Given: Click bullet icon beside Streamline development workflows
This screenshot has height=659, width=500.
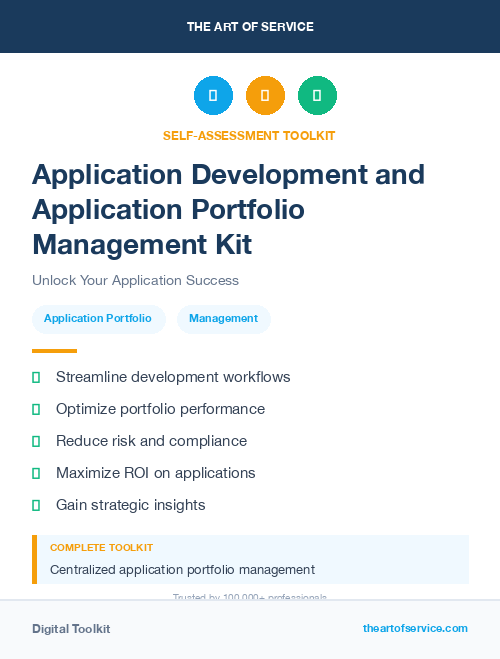Looking at the screenshot, I should [36, 377].
